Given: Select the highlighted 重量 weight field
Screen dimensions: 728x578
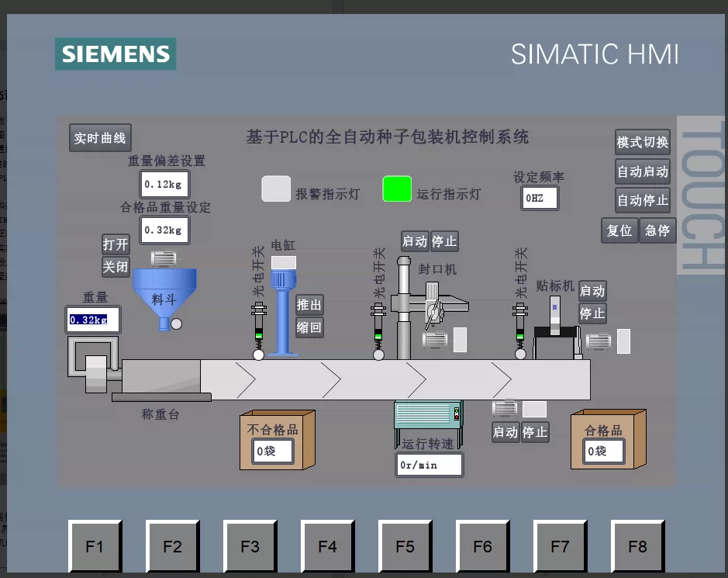Looking at the screenshot, I should 93,320.
